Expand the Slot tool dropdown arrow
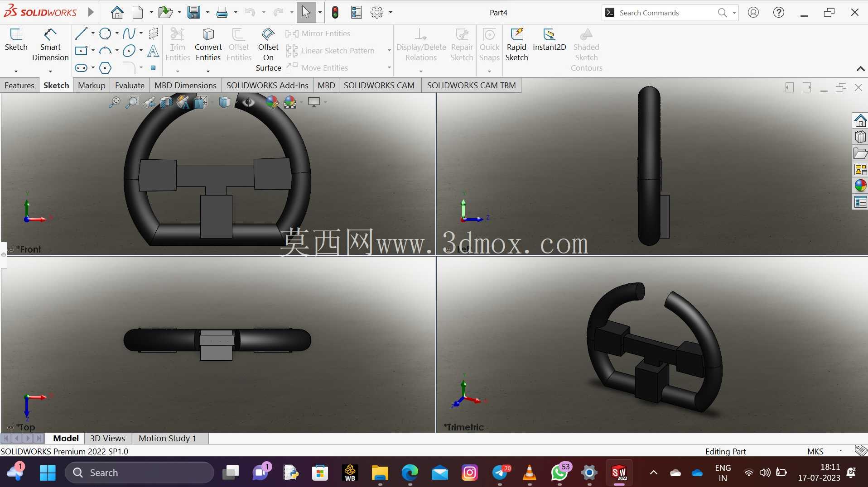The height and width of the screenshot is (487, 868). pos(93,68)
